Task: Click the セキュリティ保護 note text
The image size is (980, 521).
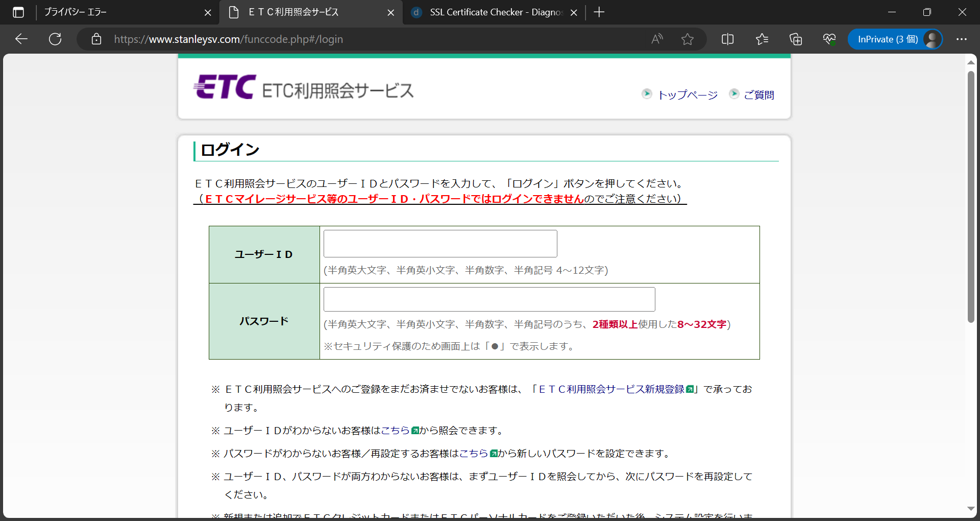Action: (450, 346)
